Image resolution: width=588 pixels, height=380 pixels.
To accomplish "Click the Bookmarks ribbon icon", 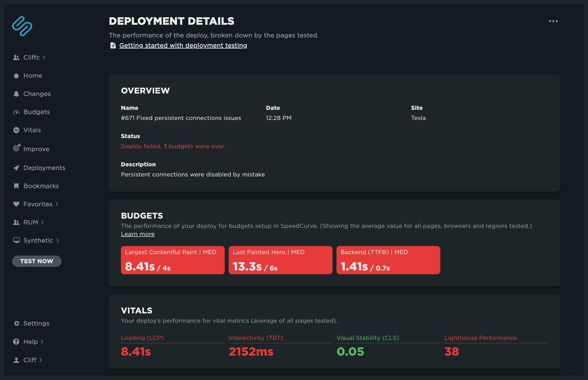I will coord(16,186).
